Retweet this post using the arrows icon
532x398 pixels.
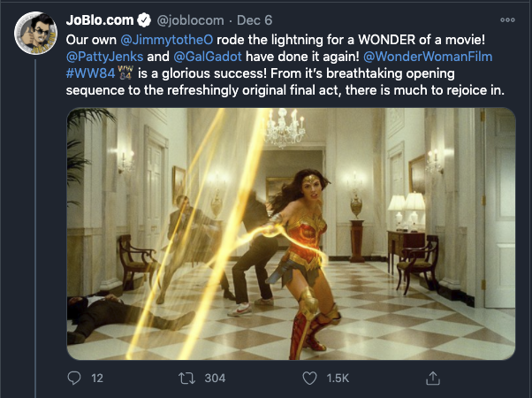coord(187,378)
